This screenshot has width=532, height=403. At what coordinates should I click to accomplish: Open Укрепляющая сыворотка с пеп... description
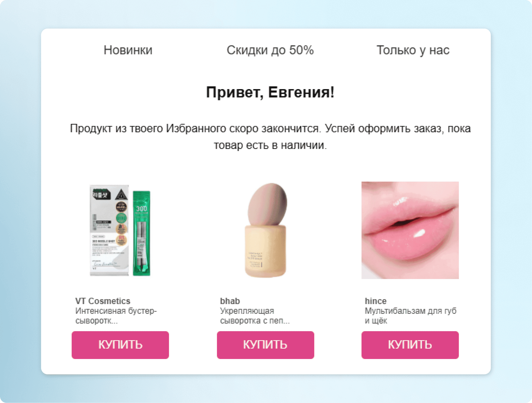(255, 316)
